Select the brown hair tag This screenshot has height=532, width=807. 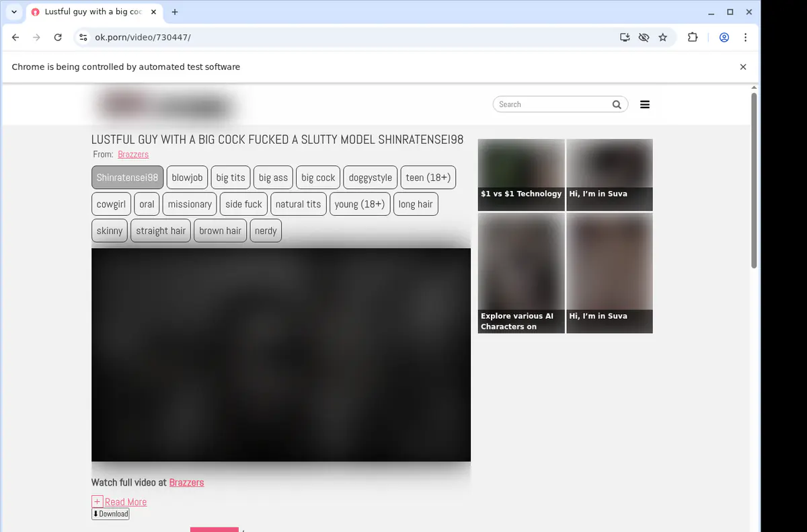click(x=220, y=230)
